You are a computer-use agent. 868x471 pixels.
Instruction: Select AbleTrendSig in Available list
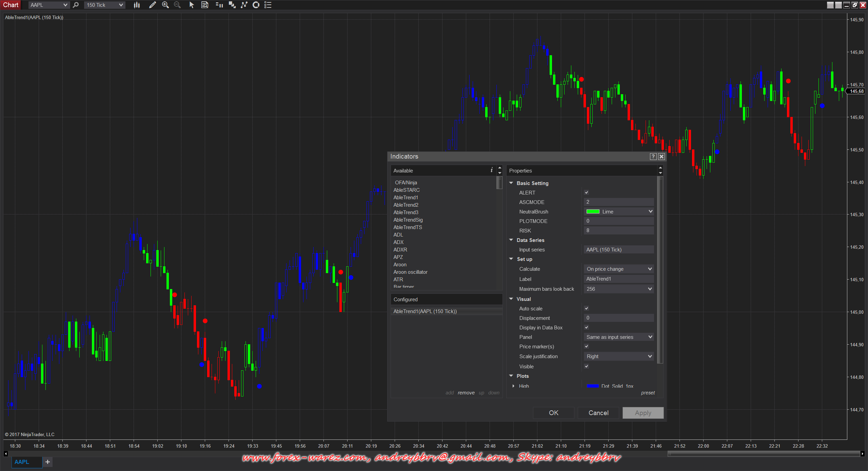[408, 220]
